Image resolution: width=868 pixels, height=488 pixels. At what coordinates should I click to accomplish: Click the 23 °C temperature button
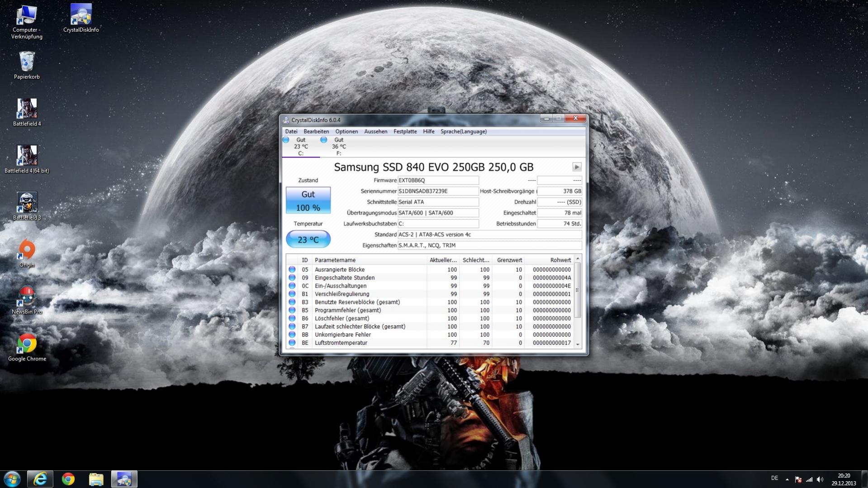tap(308, 239)
